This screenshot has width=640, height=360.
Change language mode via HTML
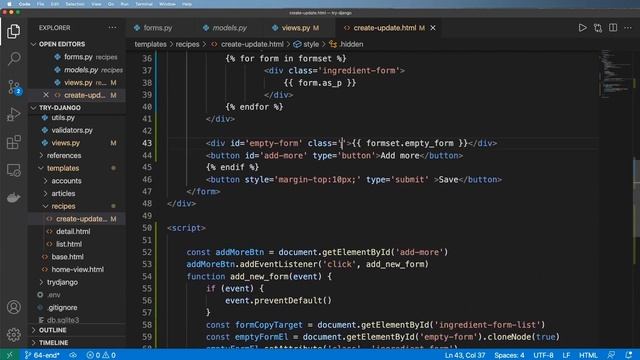coord(588,355)
